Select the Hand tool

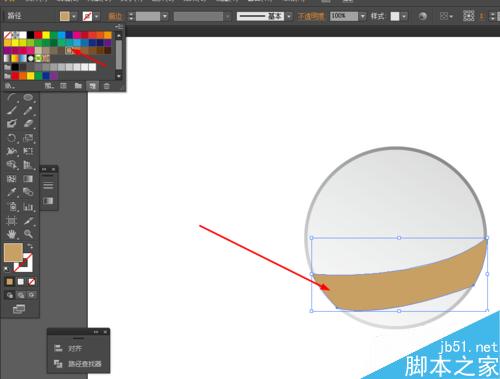click(x=12, y=234)
